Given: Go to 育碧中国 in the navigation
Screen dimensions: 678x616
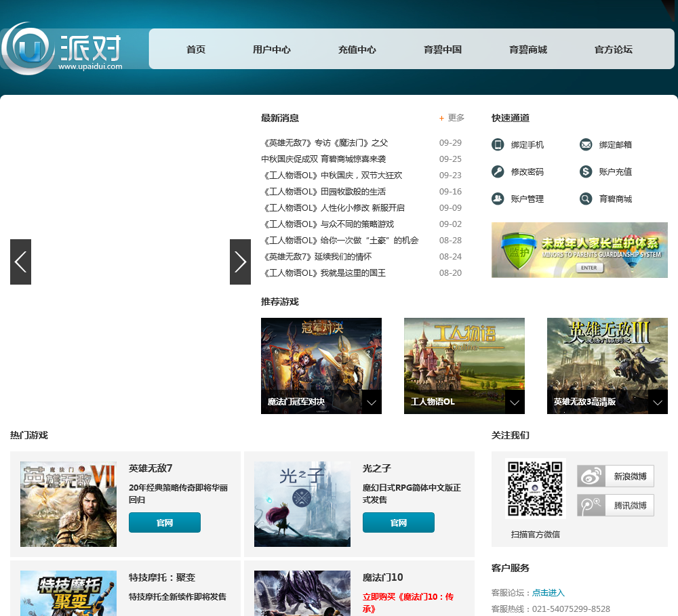Looking at the screenshot, I should 443,49.
